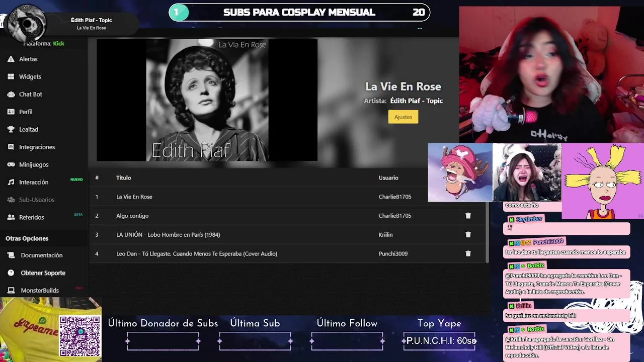Open the Documentación link
Viewport: 644px width, 362px height.
pyautogui.click(x=42, y=255)
